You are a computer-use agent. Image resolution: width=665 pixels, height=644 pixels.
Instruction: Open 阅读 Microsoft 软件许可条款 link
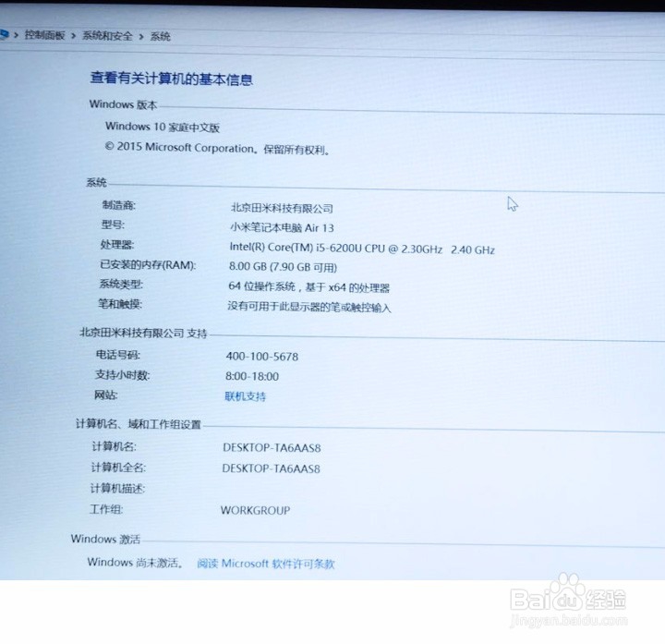coord(266,564)
